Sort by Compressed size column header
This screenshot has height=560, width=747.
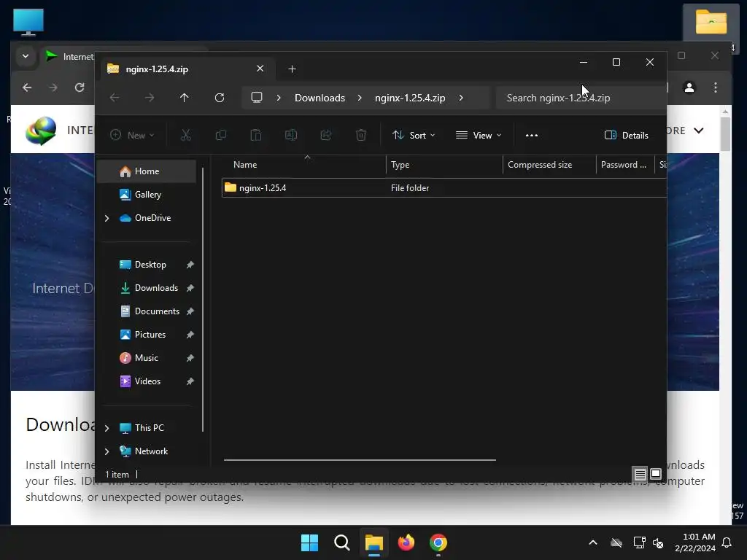(x=549, y=165)
